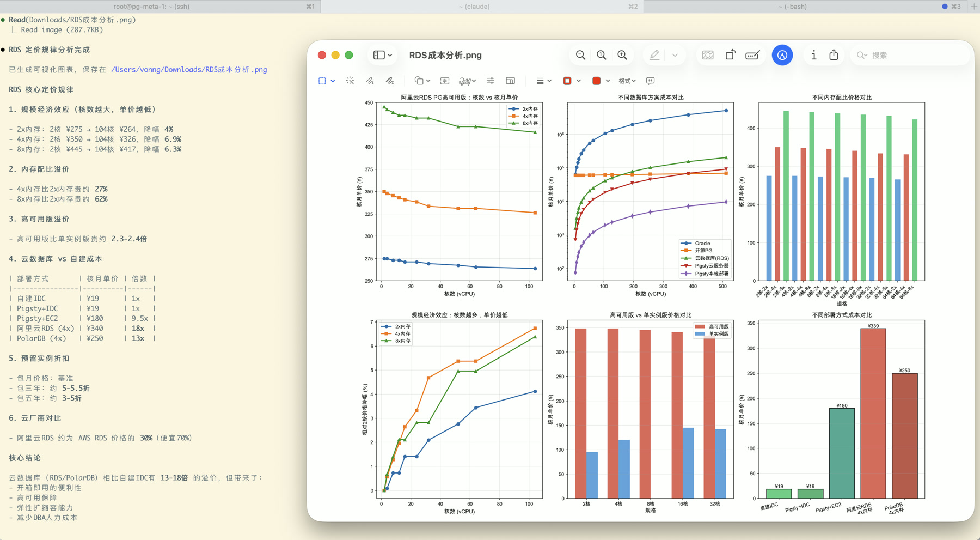The image size is (980, 540).
Task: Select the Sketch tool in markup toolbar
Action: pos(369,80)
